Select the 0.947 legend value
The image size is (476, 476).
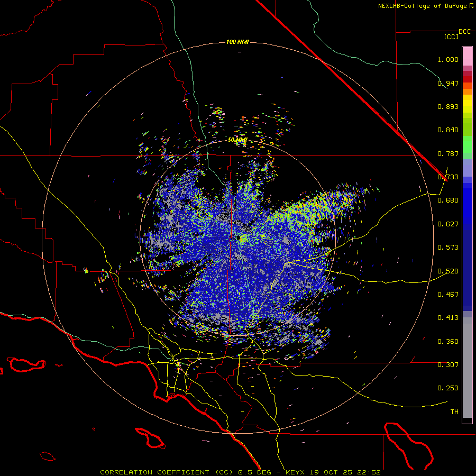448,83
